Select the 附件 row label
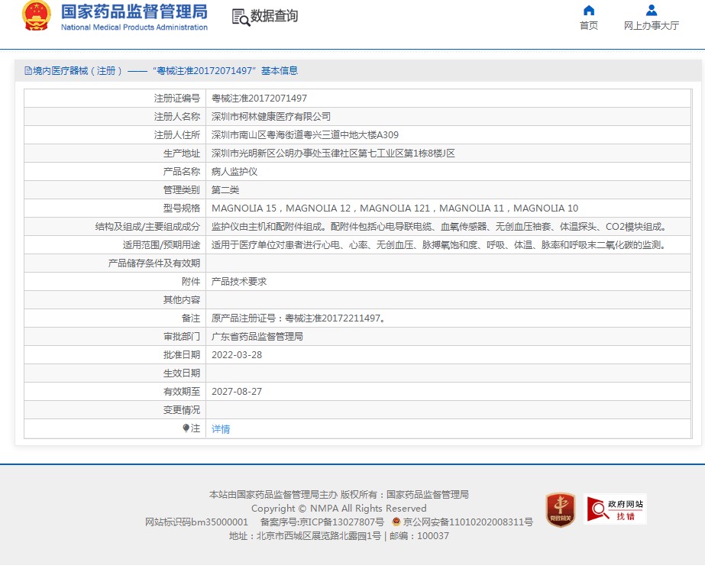This screenshot has width=705, height=588. (x=191, y=282)
